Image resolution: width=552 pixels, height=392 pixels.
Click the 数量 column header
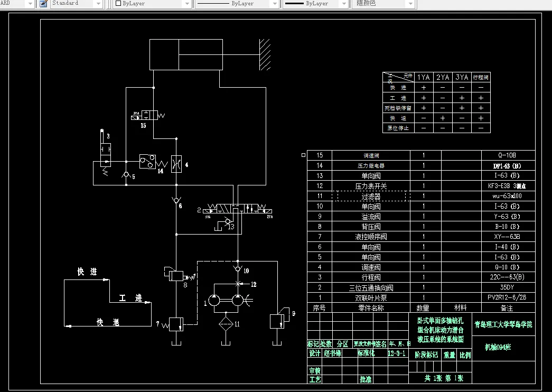(423, 308)
